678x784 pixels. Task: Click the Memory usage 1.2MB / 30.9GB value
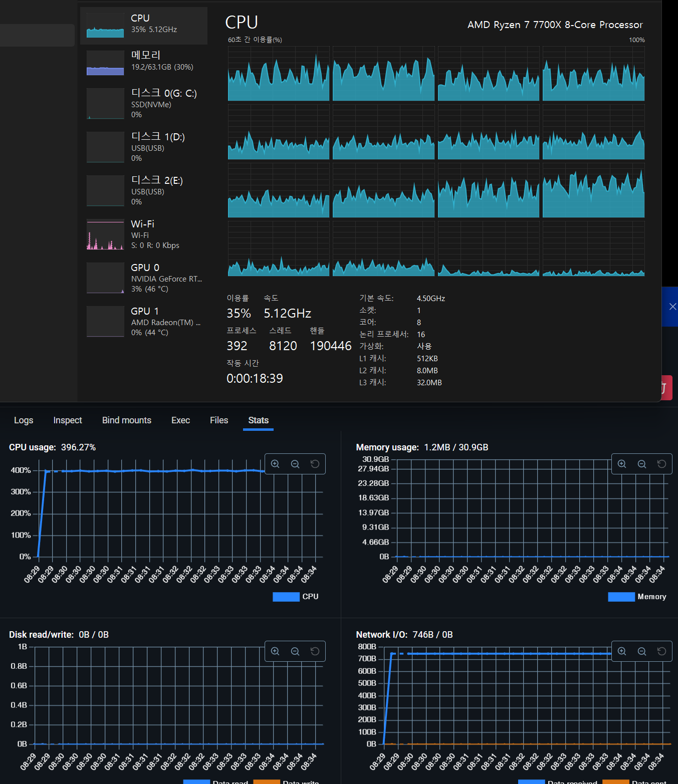(456, 447)
